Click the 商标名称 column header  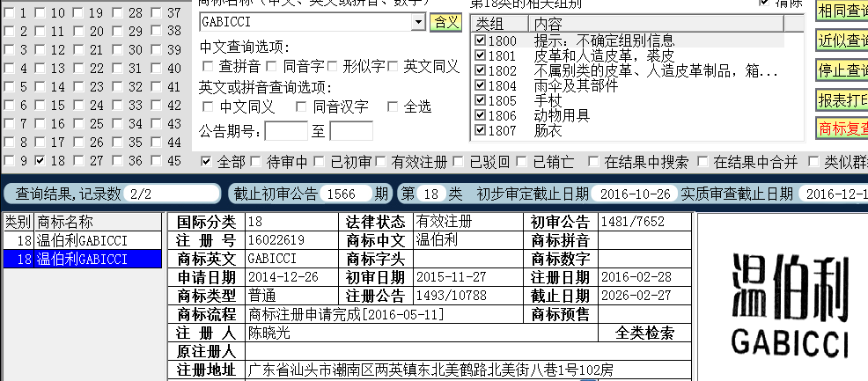(99, 222)
